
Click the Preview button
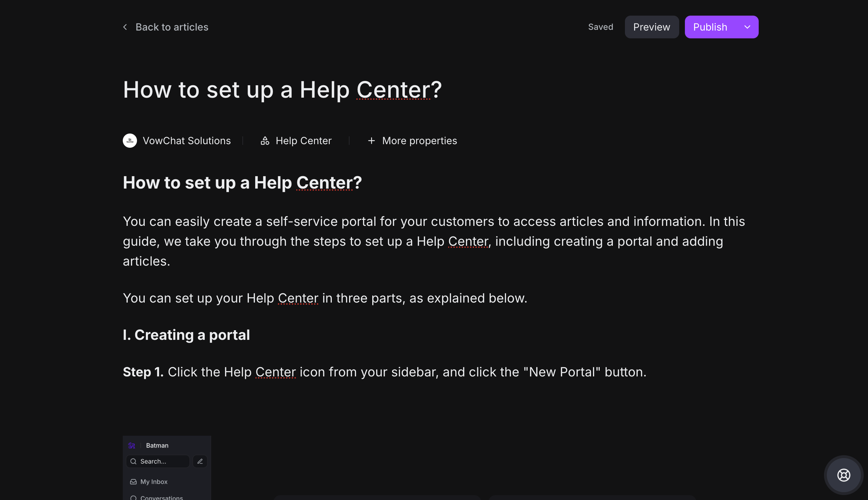click(x=652, y=27)
